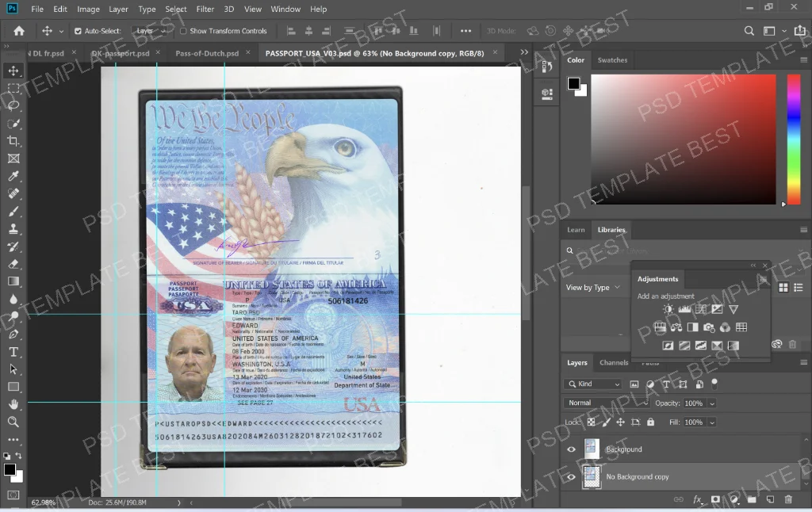This screenshot has height=512, width=812.
Task: Switch to the Channels tab
Action: 614,362
